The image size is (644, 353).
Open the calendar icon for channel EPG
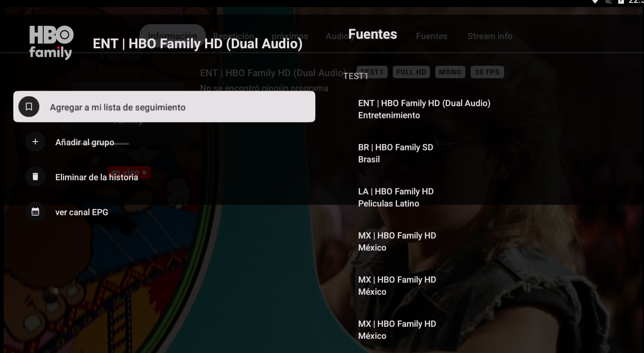[x=35, y=212]
